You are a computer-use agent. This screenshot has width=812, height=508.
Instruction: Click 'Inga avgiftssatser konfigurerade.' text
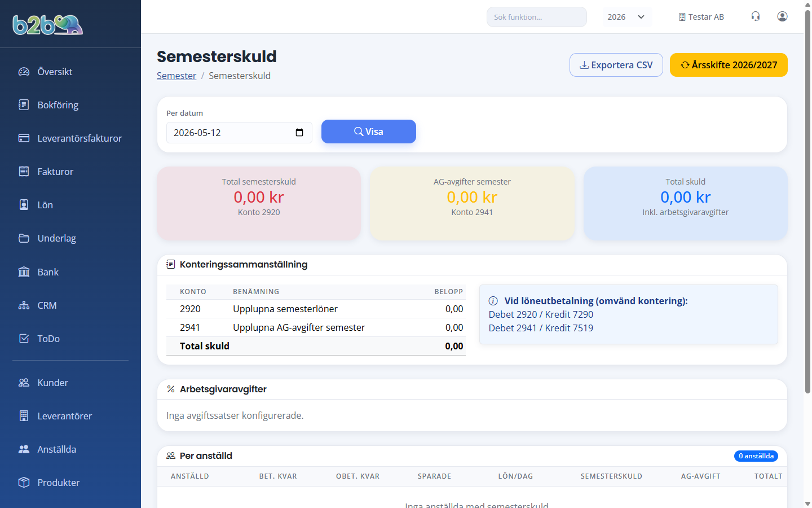(x=235, y=415)
